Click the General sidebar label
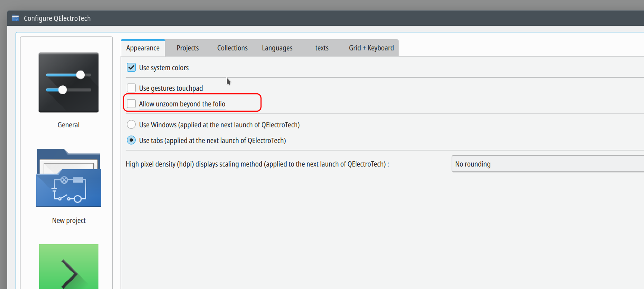 pos(69,125)
